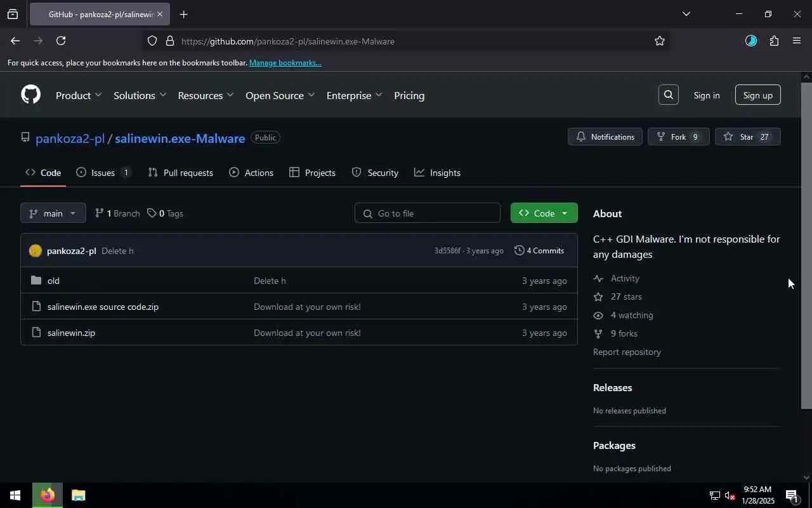This screenshot has width=812, height=508.
Task: Click pankoza2-pl avatar in commit row
Action: tap(36, 251)
